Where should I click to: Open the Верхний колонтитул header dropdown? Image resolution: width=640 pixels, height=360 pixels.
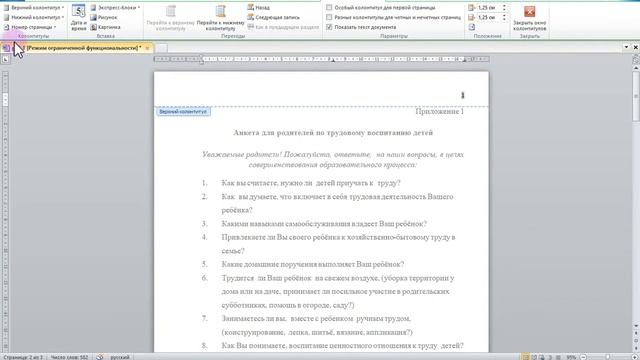pos(34,7)
